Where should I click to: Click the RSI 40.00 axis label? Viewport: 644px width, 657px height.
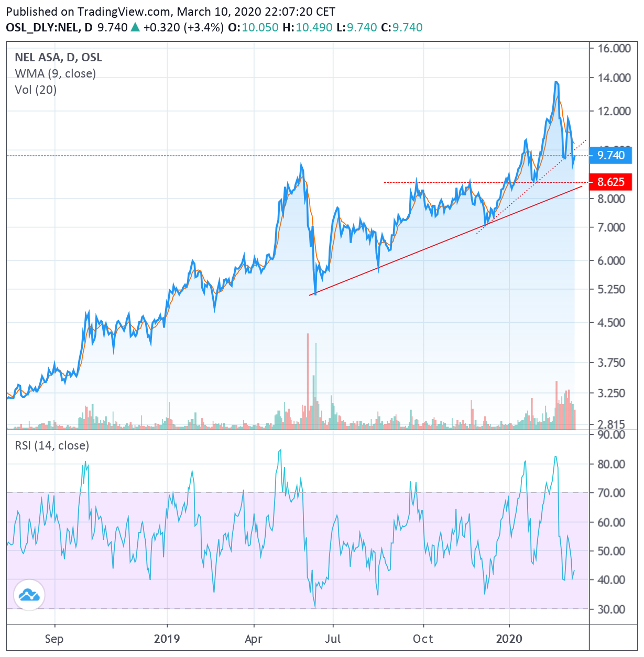(x=612, y=579)
